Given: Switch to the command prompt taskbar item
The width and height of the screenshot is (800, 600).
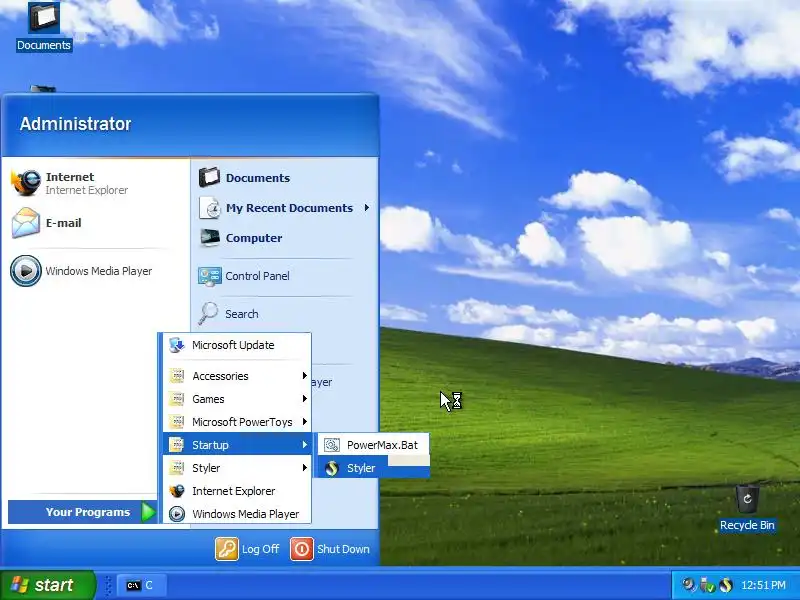Looking at the screenshot, I should [x=141, y=585].
